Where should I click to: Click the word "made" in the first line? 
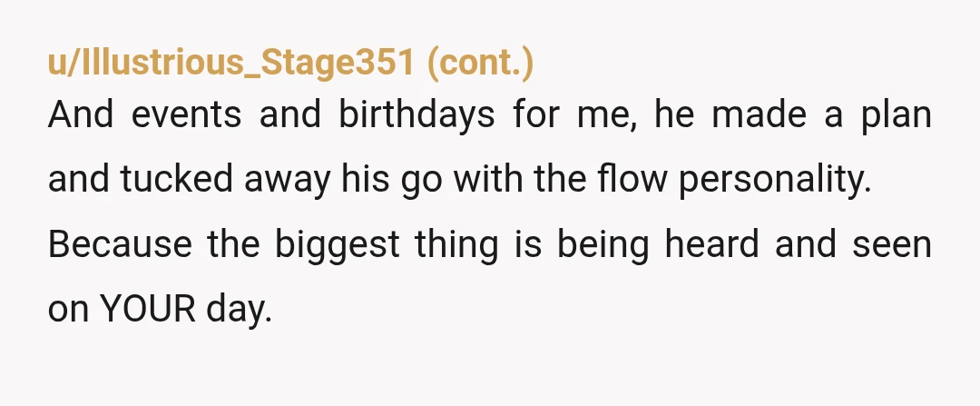[759, 115]
